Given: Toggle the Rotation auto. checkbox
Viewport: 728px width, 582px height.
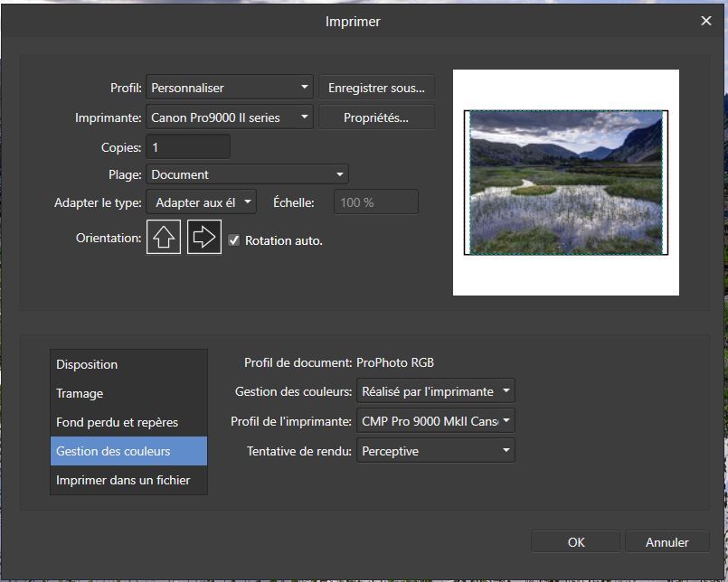Looking at the screenshot, I should coord(234,240).
